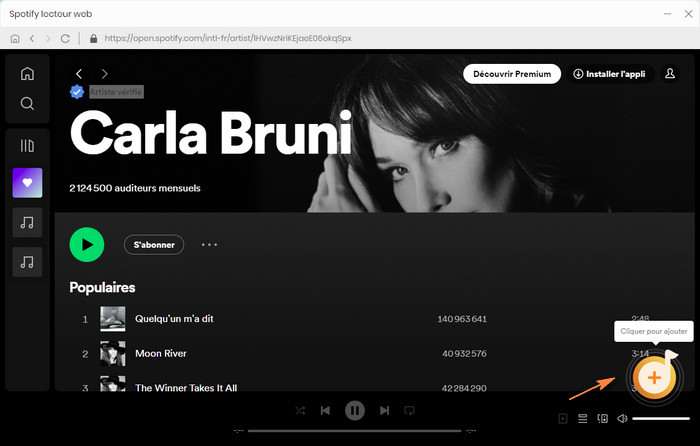Viewport: 700px width, 446px height.
Task: Adjust the volume slider
Action: (x=661, y=419)
